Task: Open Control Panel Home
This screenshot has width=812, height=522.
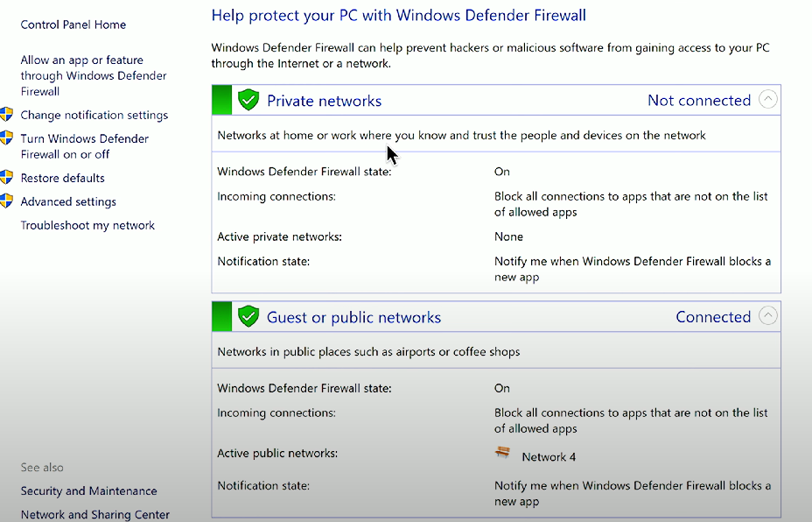Action: [x=73, y=25]
